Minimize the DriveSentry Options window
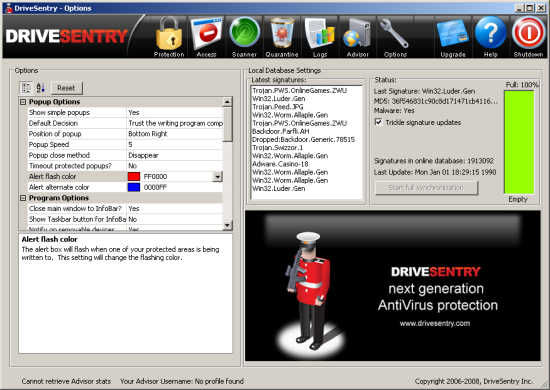This screenshot has height=390, width=550. pos(519,8)
